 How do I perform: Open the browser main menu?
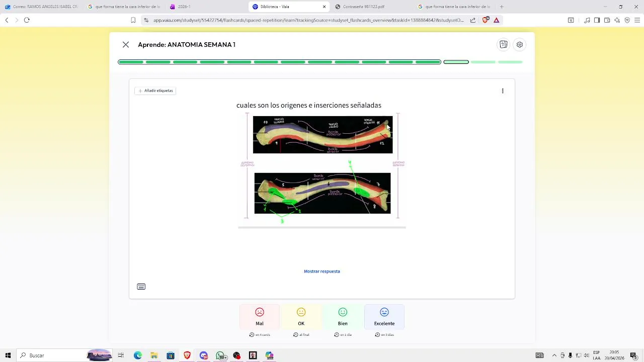[637, 20]
